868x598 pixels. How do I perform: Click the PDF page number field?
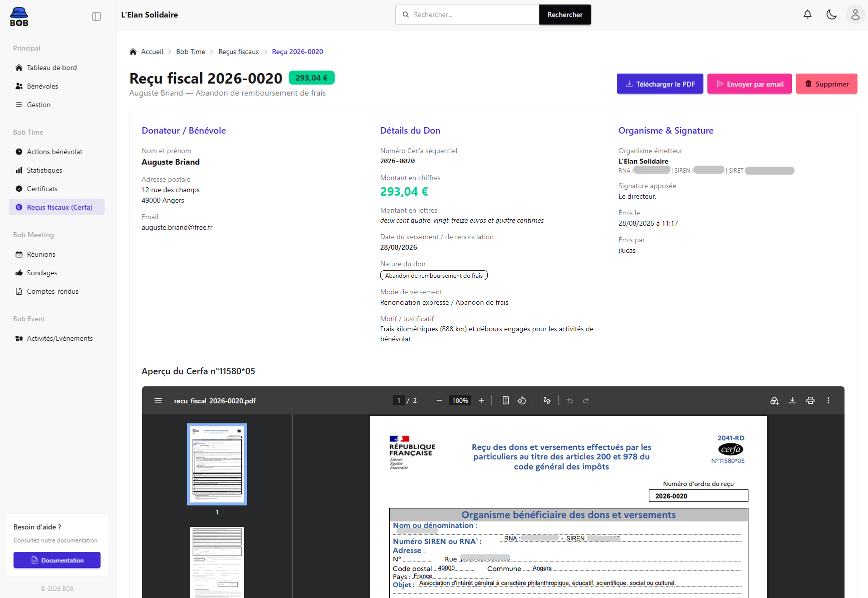coord(399,400)
